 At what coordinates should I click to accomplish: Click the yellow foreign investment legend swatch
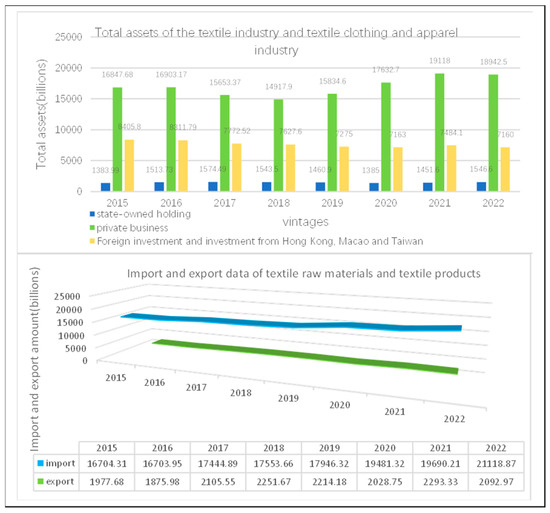(x=92, y=241)
